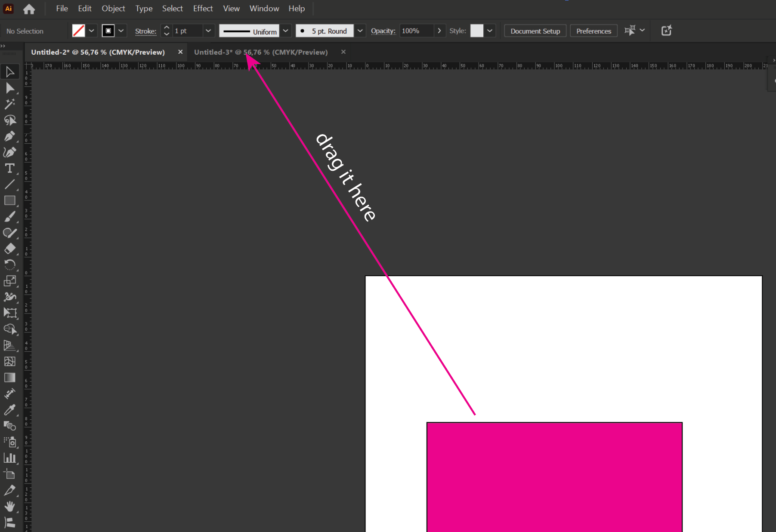This screenshot has height=532, width=776.
Task: Select the Rectangle tool
Action: tap(10, 200)
